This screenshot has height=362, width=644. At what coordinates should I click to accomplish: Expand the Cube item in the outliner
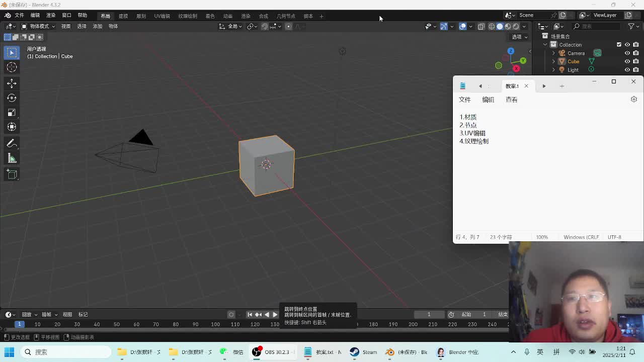pos(553,61)
